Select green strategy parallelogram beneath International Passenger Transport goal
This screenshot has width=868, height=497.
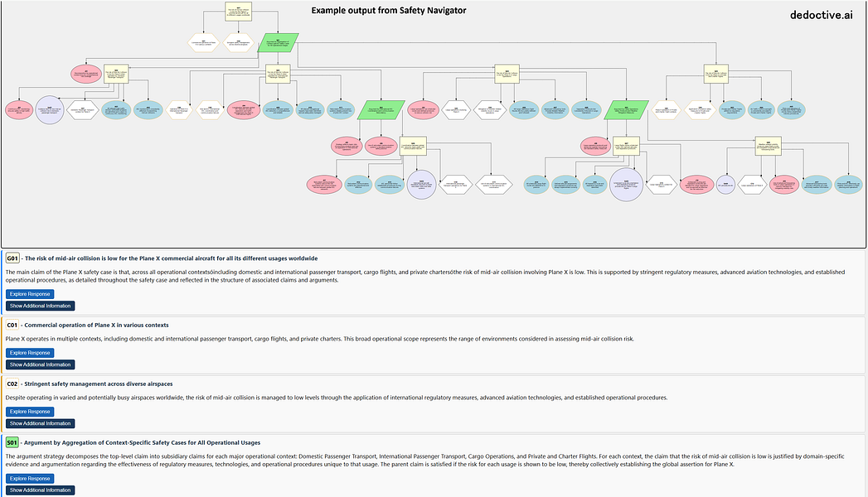click(381, 110)
